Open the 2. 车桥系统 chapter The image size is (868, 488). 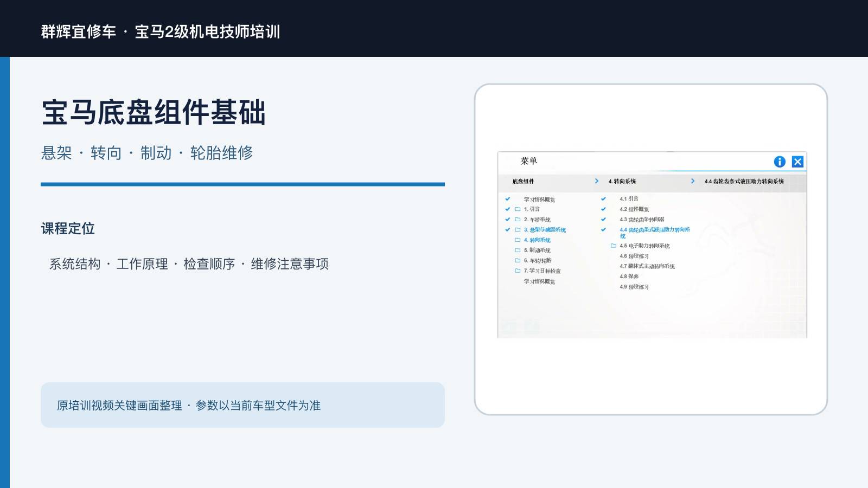[x=537, y=220]
